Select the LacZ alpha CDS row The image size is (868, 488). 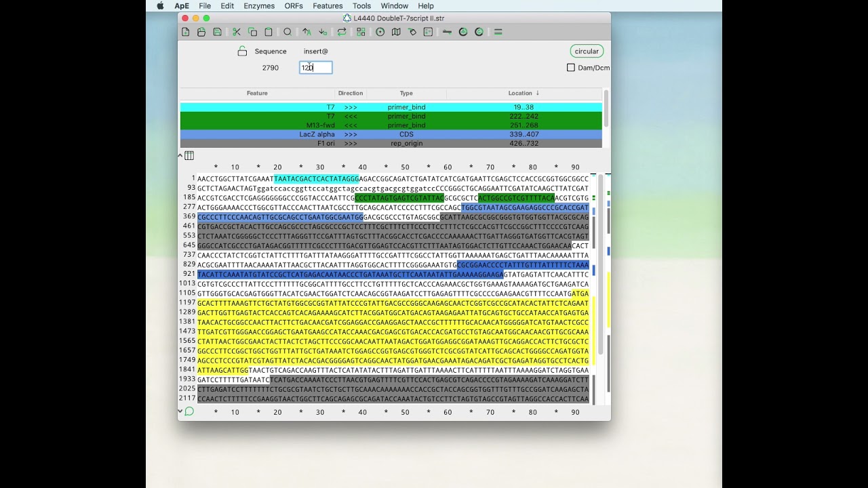coord(391,134)
